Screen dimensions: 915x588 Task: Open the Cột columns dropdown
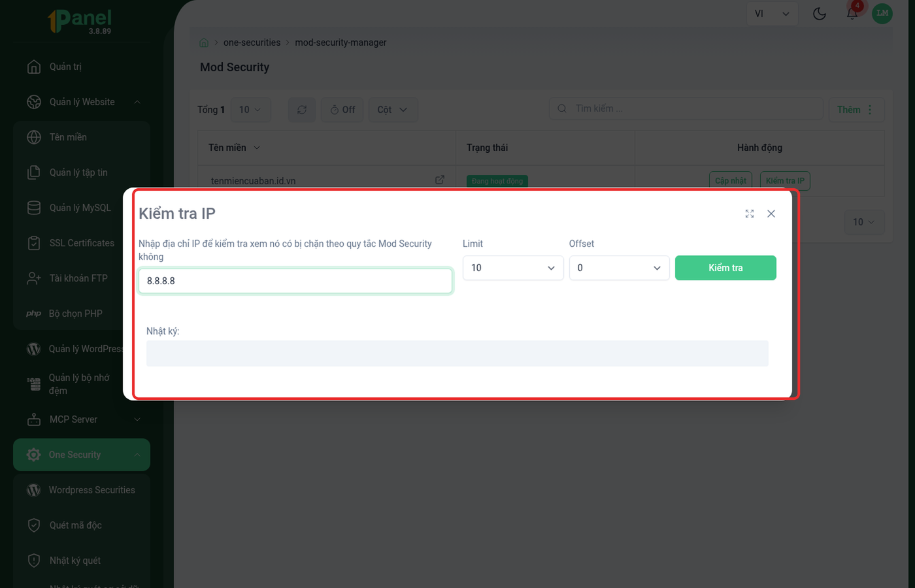pyautogui.click(x=393, y=110)
